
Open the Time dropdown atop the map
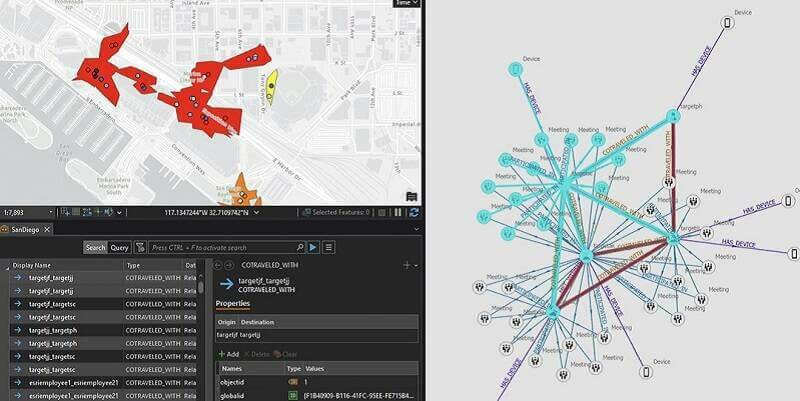407,3
